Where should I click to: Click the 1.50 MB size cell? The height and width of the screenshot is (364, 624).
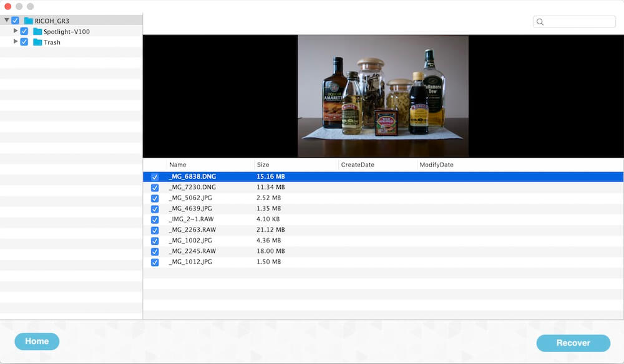tap(268, 262)
